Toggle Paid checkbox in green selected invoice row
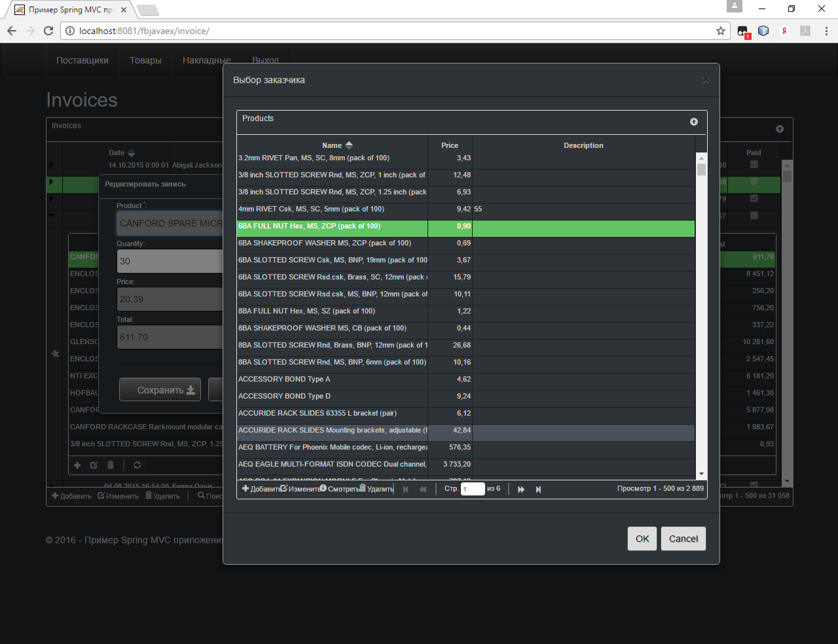Viewport: 838px width, 644px height. click(x=754, y=182)
